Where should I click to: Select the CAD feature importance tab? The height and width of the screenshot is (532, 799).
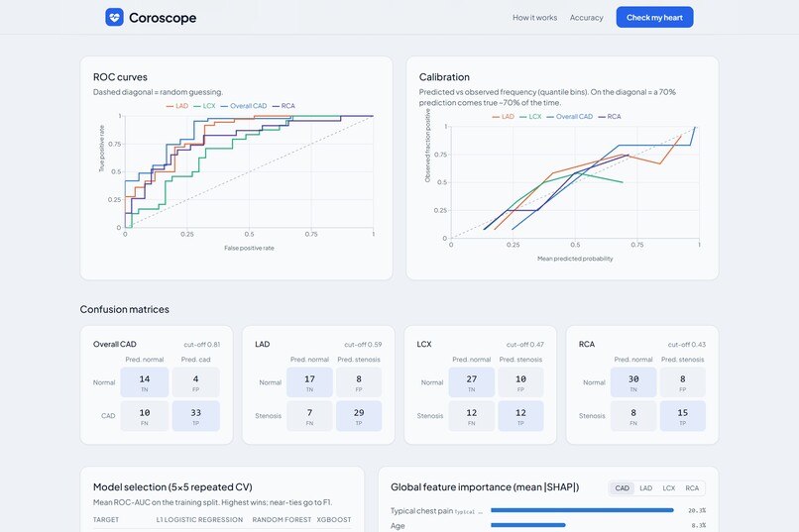point(622,488)
